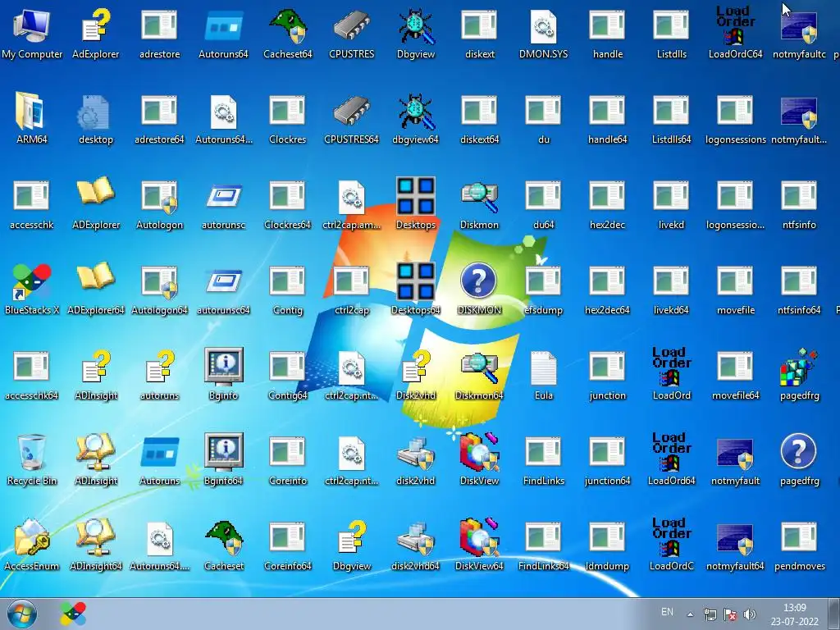840x630 pixels.
Task: Select the CPUSTRES chip icon
Action: pyautogui.click(x=351, y=33)
